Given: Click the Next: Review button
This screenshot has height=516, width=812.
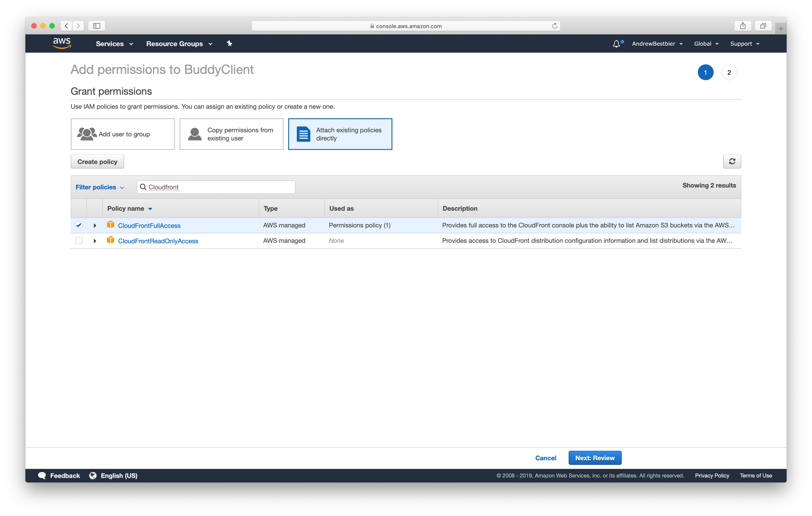Looking at the screenshot, I should click(x=594, y=458).
